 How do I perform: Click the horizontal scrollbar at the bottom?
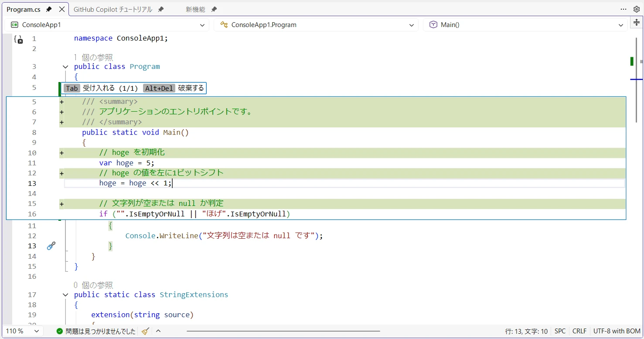[283, 331]
